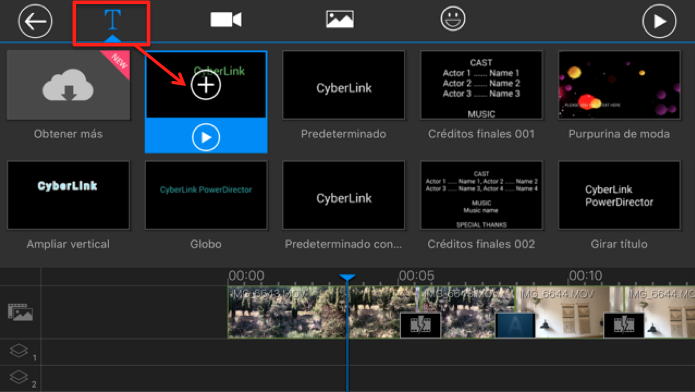Viewport: 695px width, 392px height.
Task: Select the main video track icon
Action: pyautogui.click(x=20, y=312)
